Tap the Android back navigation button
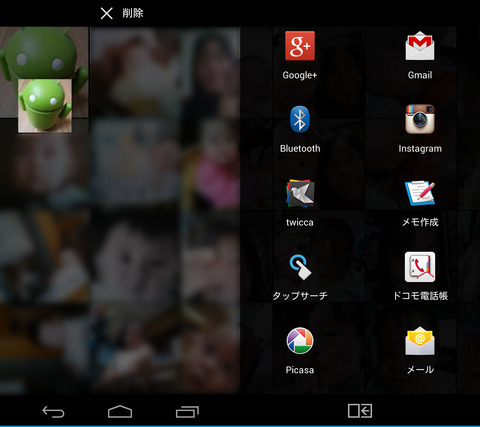The width and height of the screenshot is (480, 427). (x=53, y=412)
